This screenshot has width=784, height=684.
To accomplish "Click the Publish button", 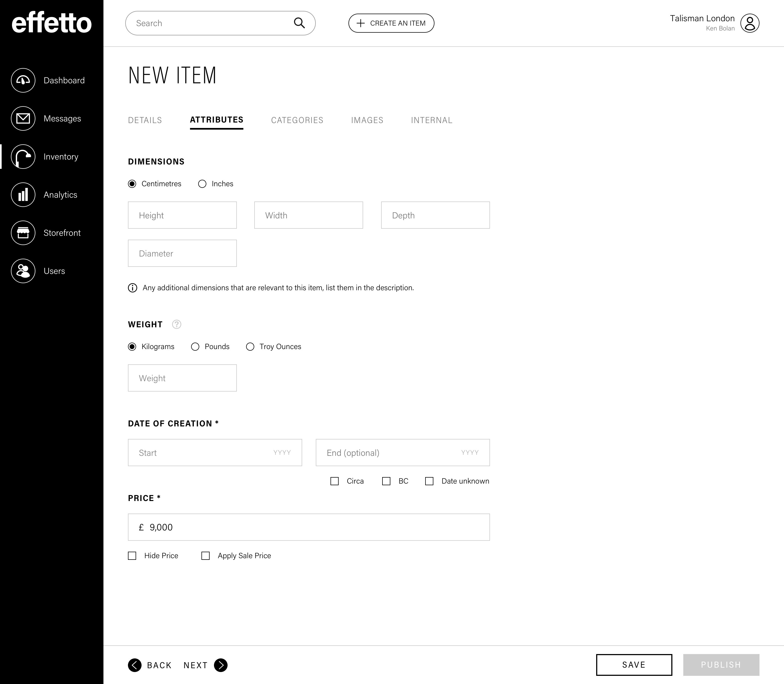I will (721, 665).
